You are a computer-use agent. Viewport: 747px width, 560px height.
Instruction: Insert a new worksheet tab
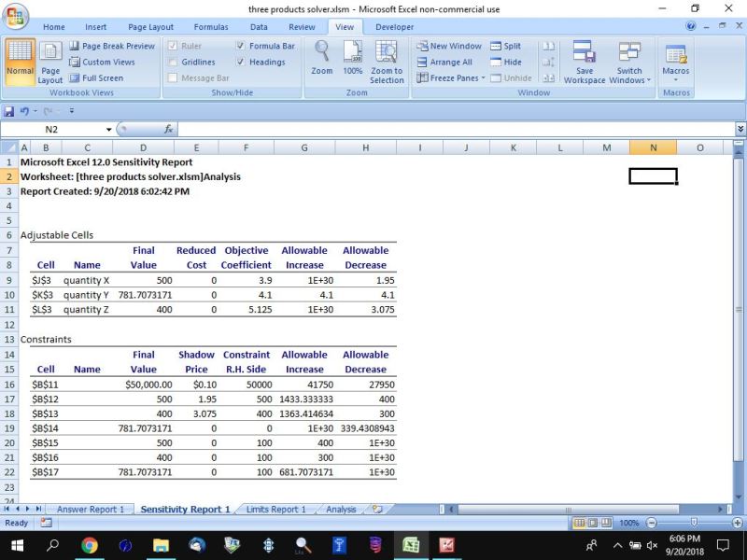coord(377,509)
